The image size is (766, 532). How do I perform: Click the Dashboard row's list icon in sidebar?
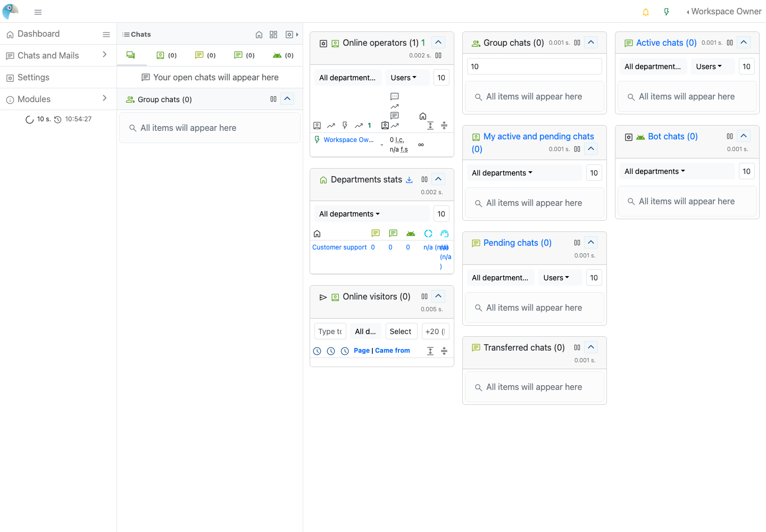point(106,35)
